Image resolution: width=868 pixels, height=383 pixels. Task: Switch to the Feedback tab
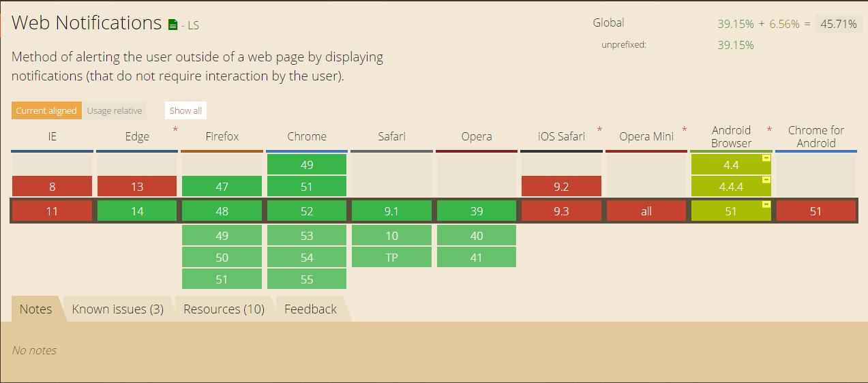click(310, 309)
